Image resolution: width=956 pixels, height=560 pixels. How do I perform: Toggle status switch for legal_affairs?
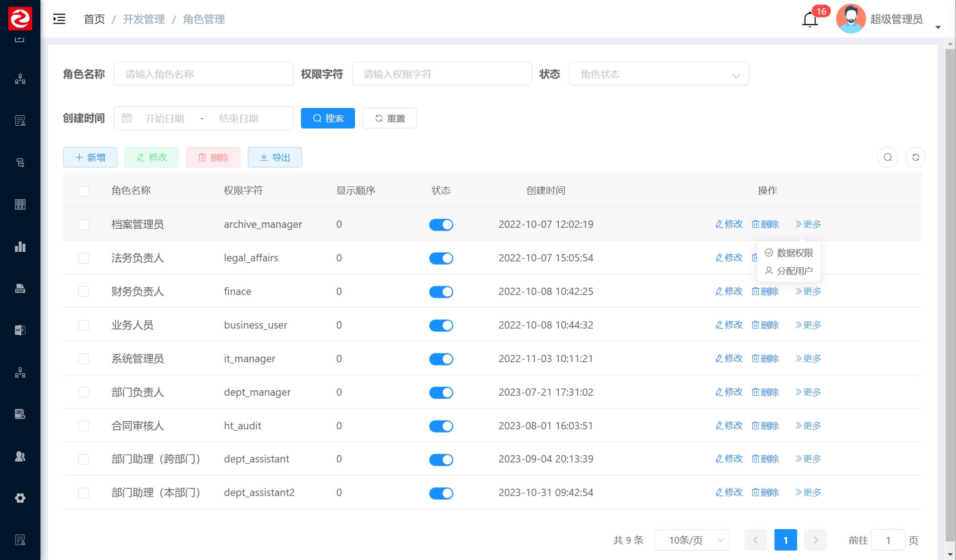441,258
